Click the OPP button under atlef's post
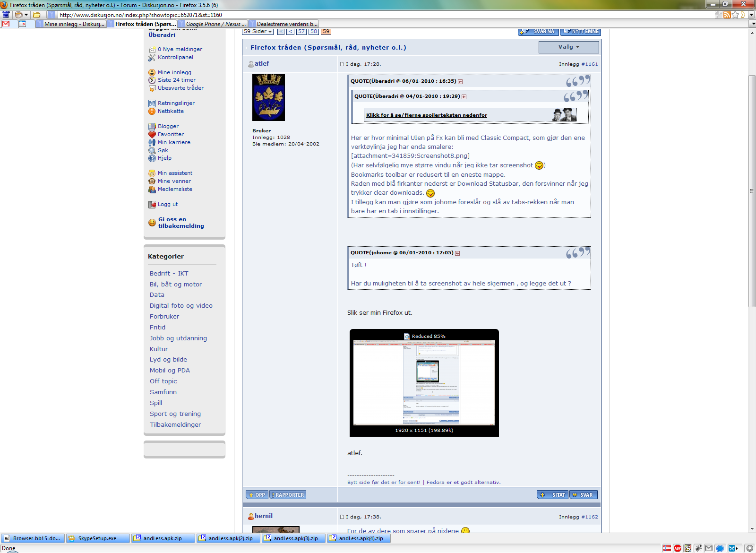 pyautogui.click(x=257, y=495)
